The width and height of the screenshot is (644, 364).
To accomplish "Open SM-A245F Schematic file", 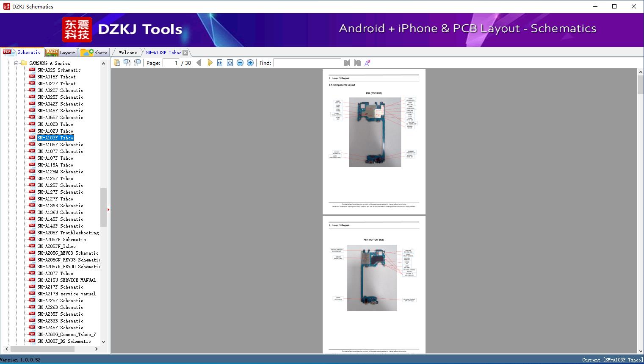I will (x=60, y=328).
